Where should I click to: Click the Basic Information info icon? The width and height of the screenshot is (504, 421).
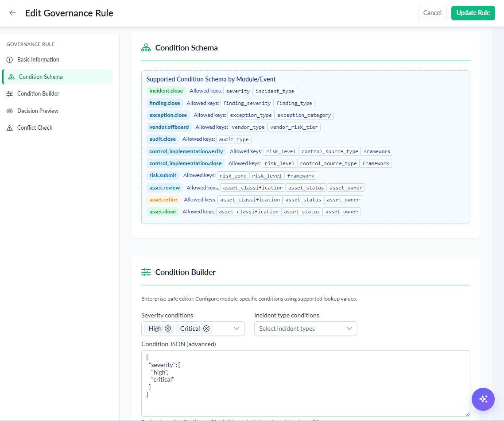[10, 59]
